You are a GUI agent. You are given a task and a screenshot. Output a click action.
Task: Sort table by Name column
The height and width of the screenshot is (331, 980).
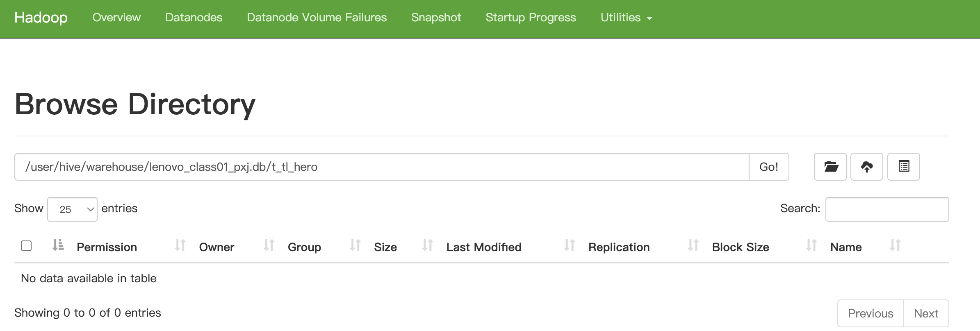[846, 247]
